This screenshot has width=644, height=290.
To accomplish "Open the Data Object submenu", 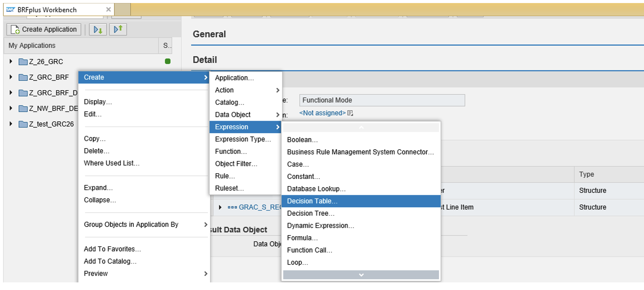I will 245,115.
